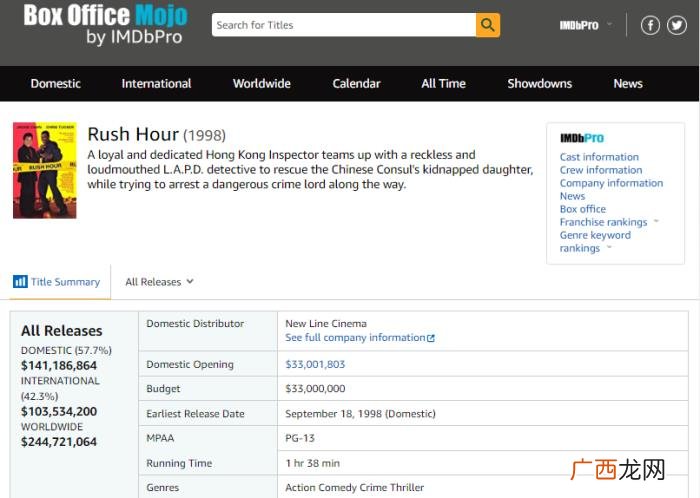Click the 1 hr 38 min running time
This screenshot has height=498, width=700.
(x=312, y=463)
